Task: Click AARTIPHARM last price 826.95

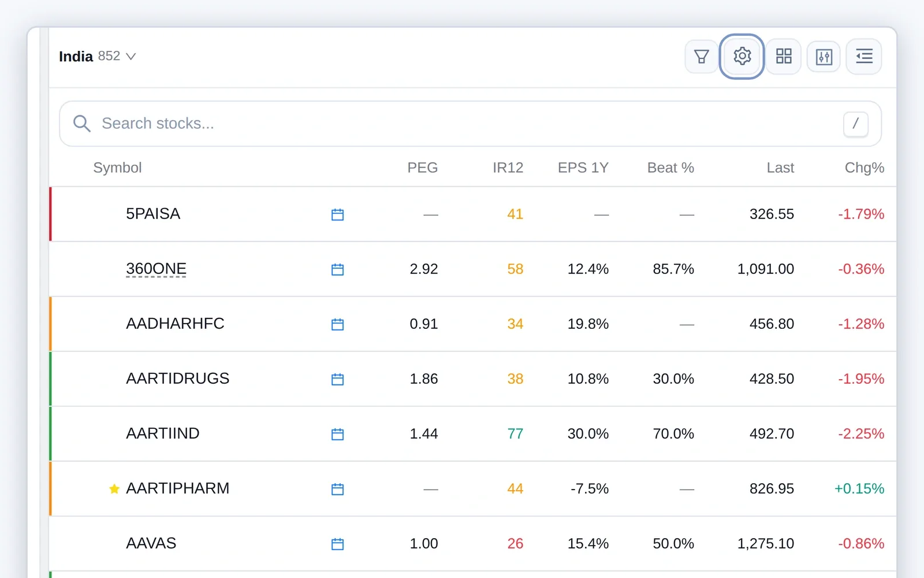Action: pos(772,489)
